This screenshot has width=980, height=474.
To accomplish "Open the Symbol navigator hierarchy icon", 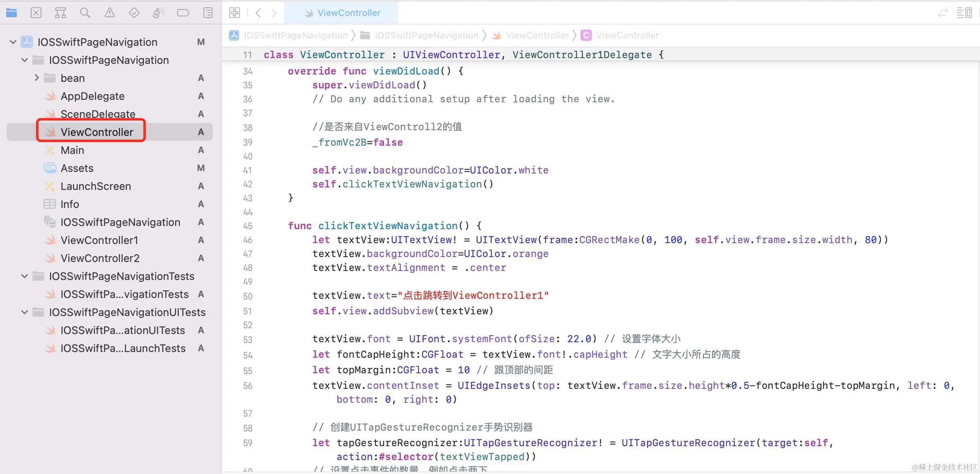I will point(61,13).
